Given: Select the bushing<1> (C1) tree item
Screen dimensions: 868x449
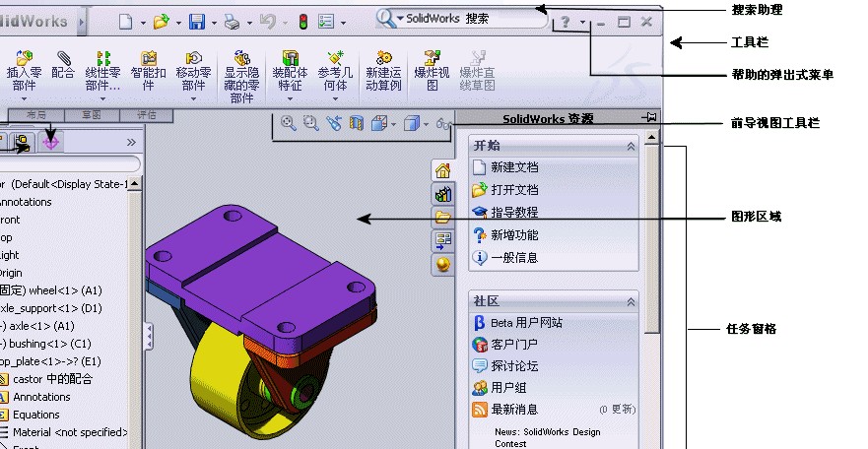Looking at the screenshot, I should point(45,344).
